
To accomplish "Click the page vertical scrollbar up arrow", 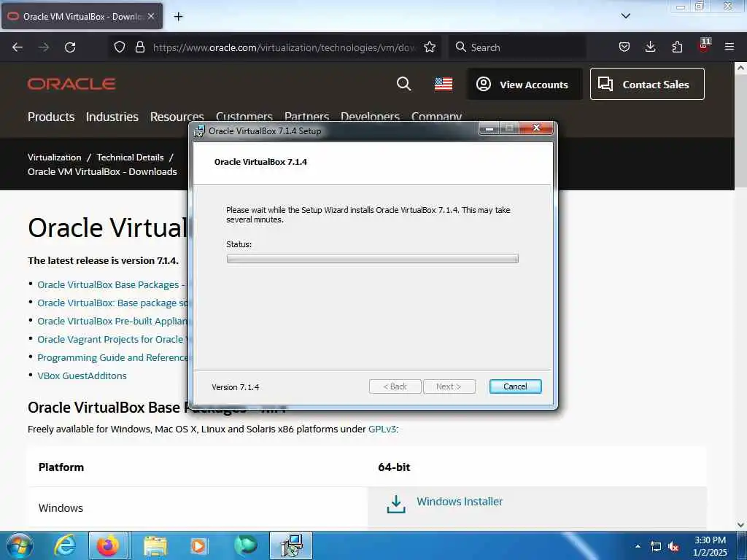I will pyautogui.click(x=740, y=68).
